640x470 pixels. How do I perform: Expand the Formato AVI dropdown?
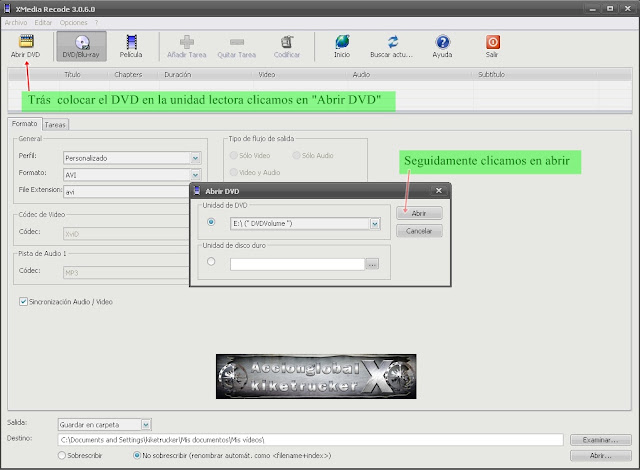(196, 175)
